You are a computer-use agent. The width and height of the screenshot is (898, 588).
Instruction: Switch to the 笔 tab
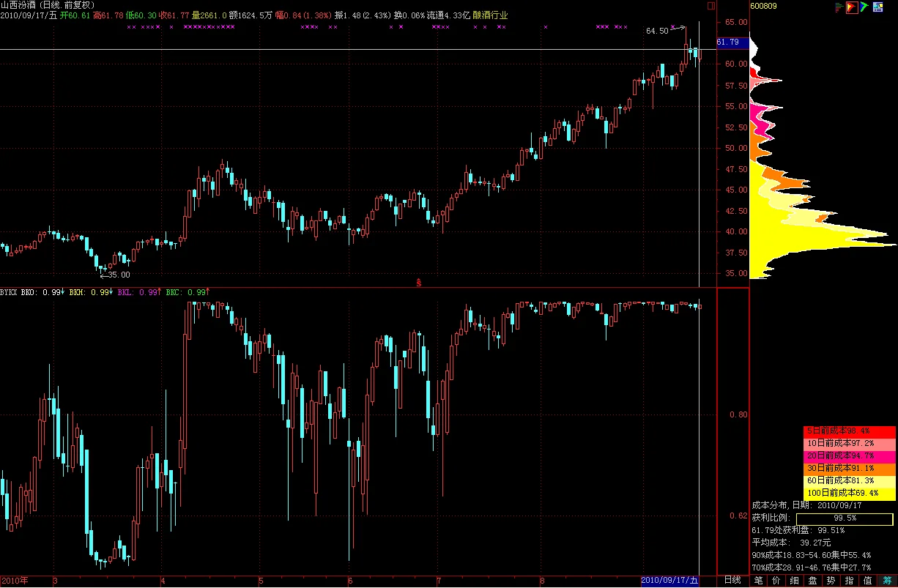758,581
